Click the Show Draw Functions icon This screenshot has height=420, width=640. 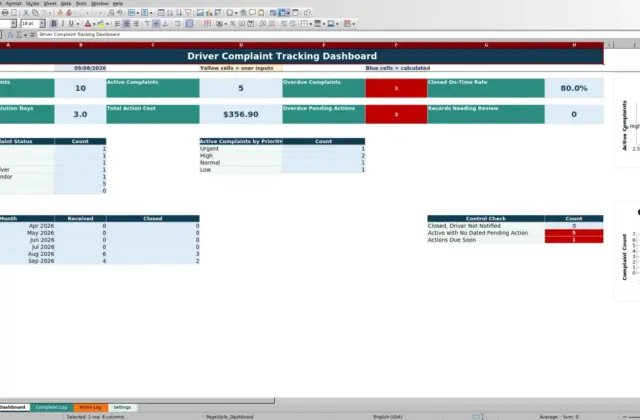coord(308,13)
